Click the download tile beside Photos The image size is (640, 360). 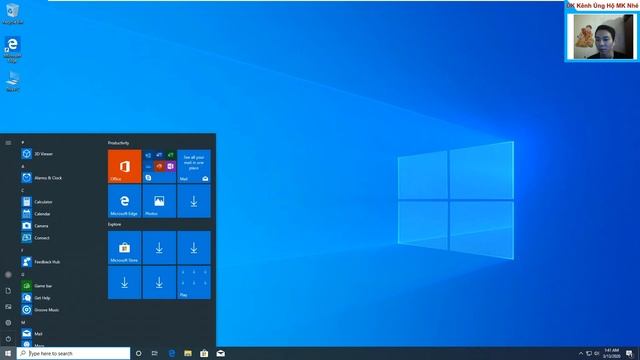pos(194,201)
